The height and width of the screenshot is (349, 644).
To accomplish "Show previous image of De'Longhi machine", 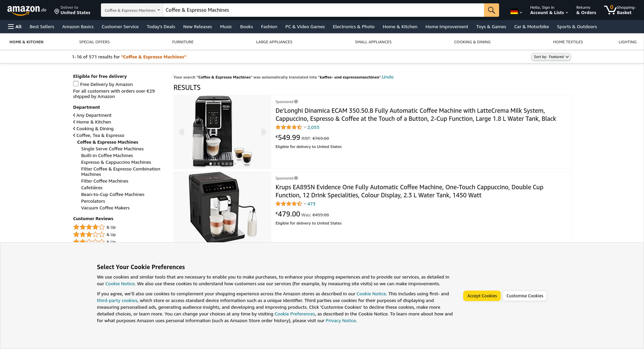I will tap(181, 132).
